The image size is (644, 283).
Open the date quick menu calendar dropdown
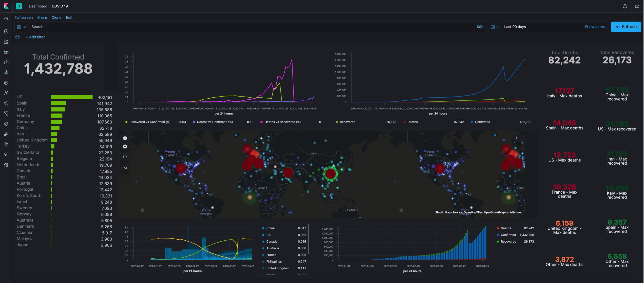tap(495, 27)
